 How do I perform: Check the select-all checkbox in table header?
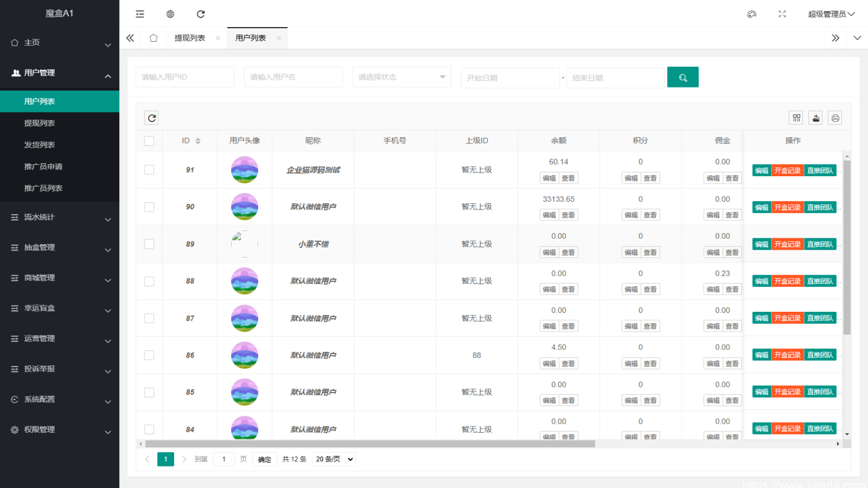click(x=149, y=140)
